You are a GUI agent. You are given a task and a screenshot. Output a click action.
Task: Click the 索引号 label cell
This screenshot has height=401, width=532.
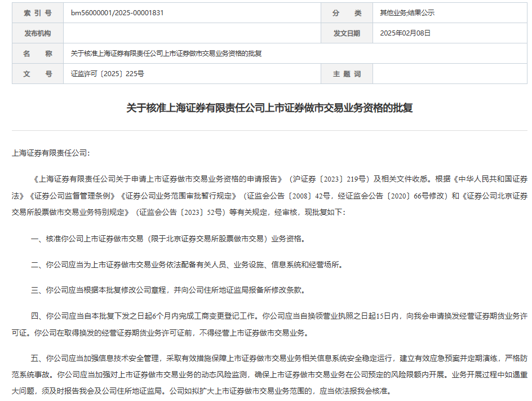38,12
